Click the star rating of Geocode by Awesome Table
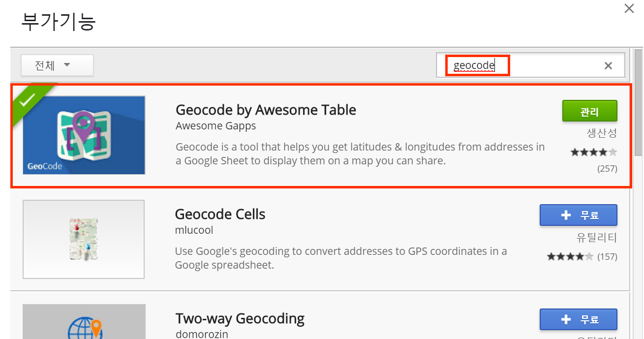The width and height of the screenshot is (644, 339). (x=593, y=152)
